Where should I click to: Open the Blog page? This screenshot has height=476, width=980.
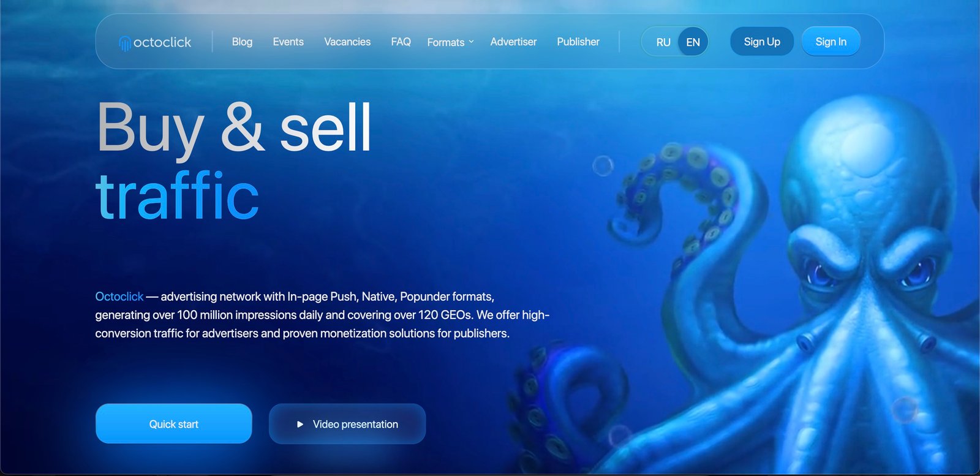[242, 42]
